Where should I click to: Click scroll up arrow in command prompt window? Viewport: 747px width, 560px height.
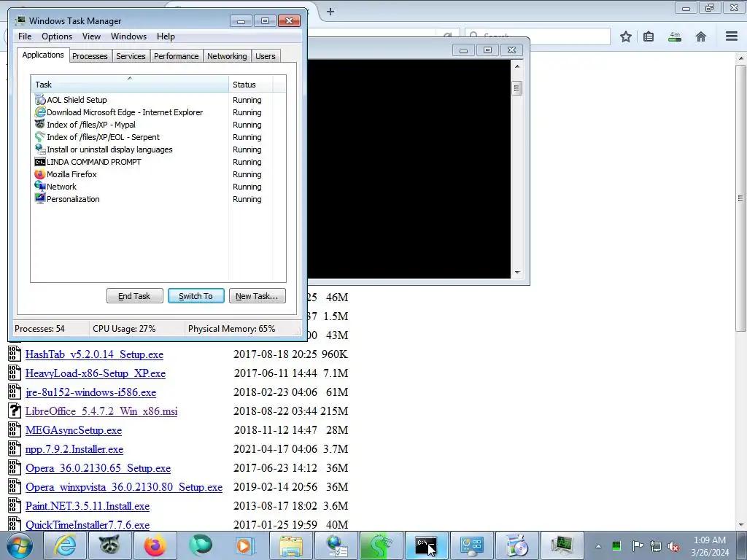point(517,66)
